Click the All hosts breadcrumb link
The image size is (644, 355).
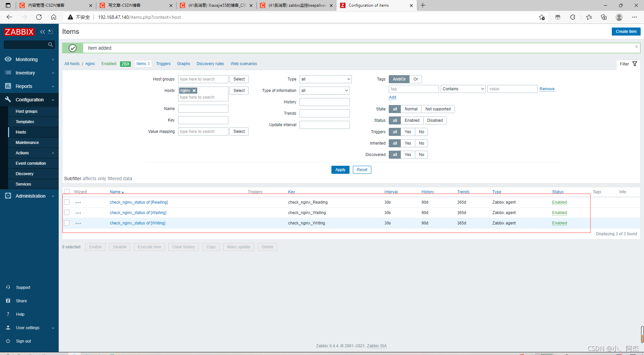tap(72, 64)
